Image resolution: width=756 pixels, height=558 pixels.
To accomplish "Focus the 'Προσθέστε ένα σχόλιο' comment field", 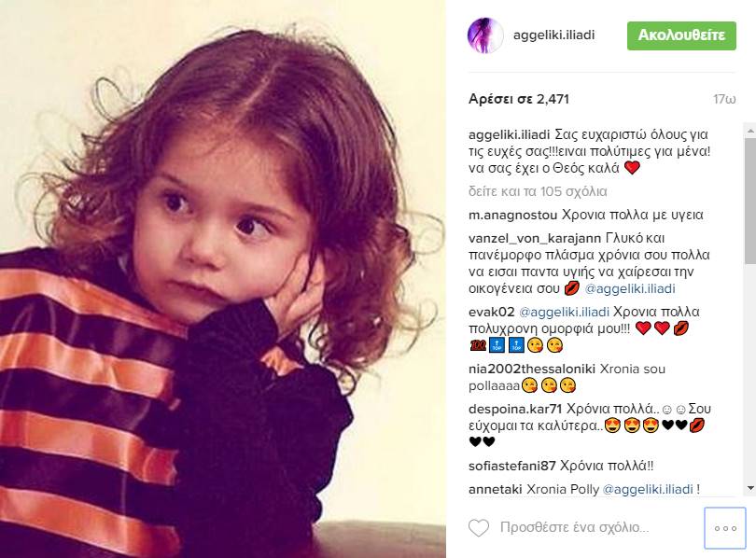I will (x=575, y=527).
